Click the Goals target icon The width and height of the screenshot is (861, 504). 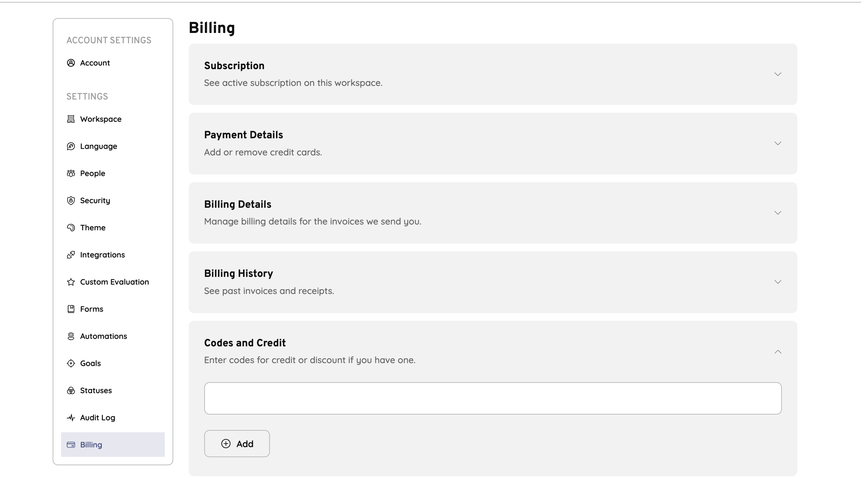pyautogui.click(x=71, y=363)
